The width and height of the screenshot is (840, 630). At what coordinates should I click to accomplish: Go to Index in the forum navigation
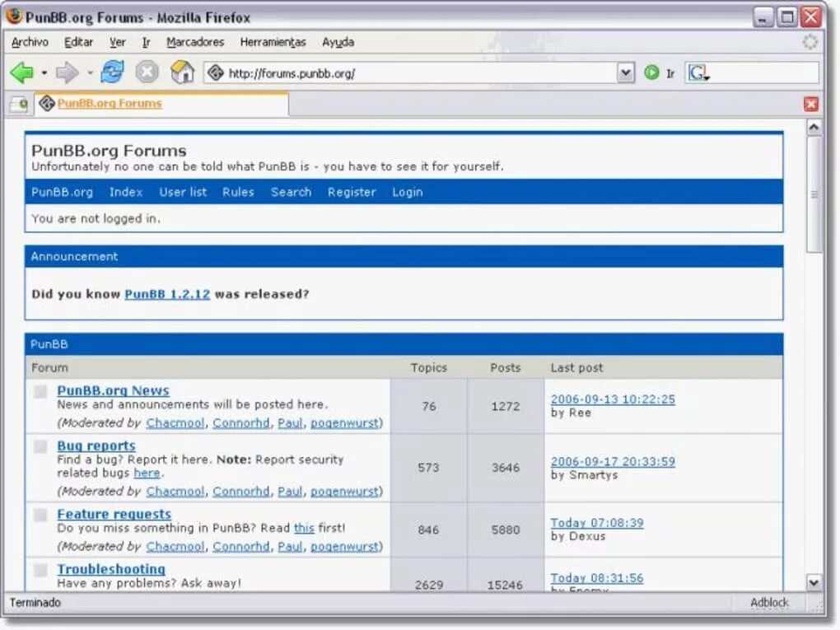pyautogui.click(x=126, y=192)
